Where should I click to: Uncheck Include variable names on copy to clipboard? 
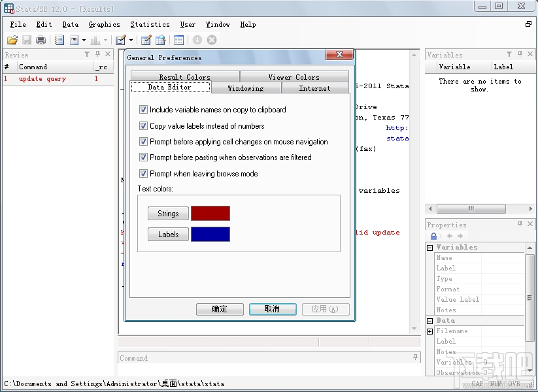(143, 110)
